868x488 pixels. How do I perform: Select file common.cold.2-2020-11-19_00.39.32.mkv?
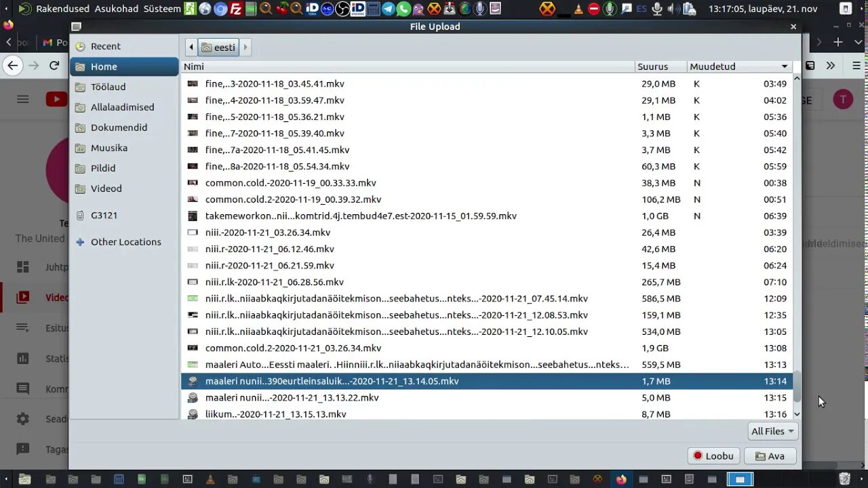coord(486,199)
